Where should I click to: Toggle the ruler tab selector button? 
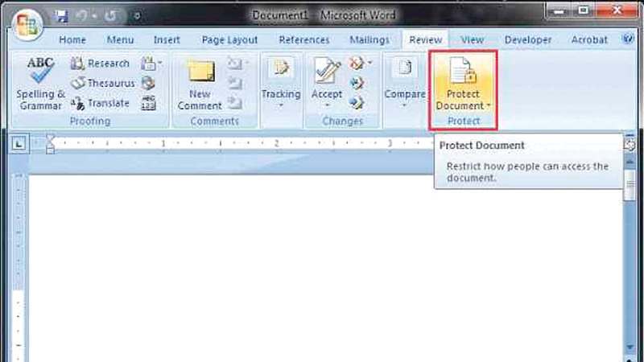(x=19, y=143)
